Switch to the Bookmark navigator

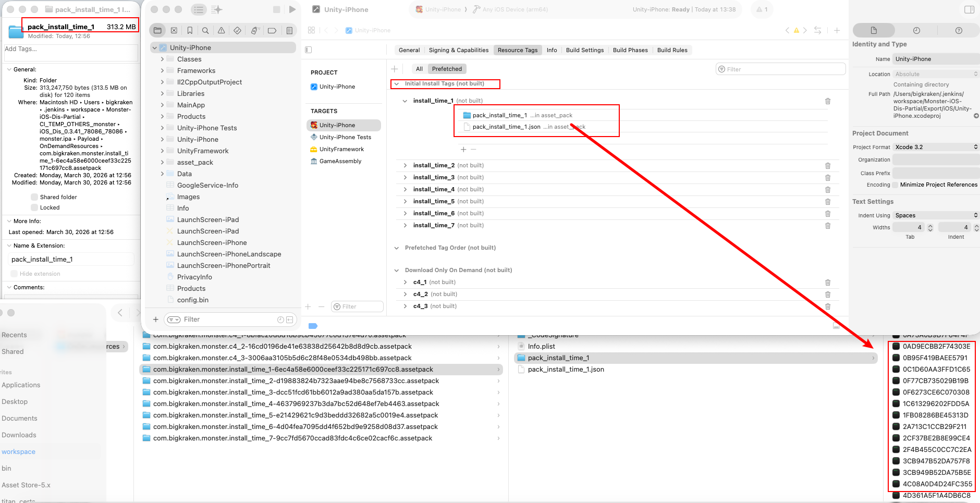coord(190,31)
